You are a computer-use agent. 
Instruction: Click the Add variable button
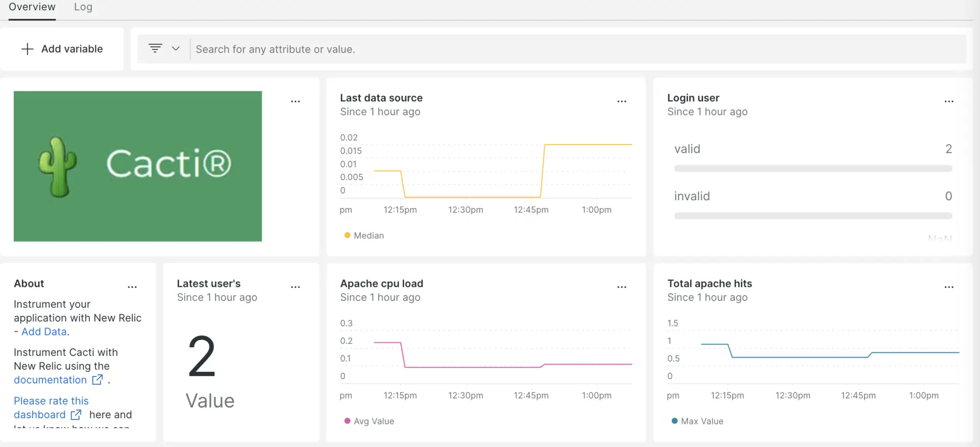[62, 49]
